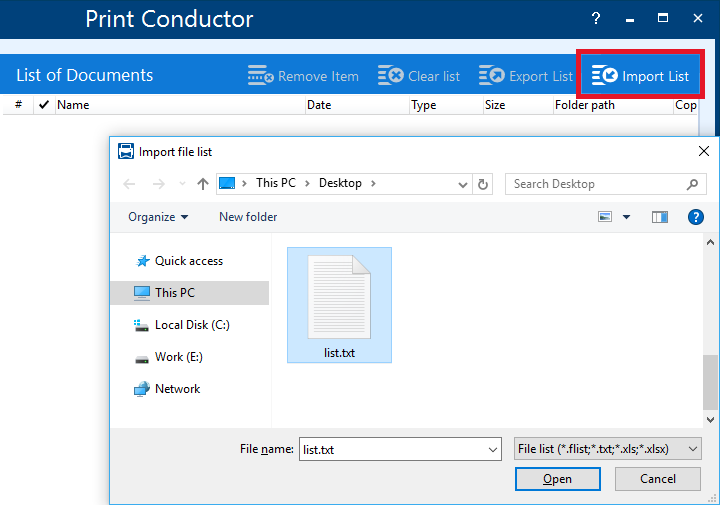Change the view with view icon
Image resolution: width=720 pixels, height=505 pixels.
pos(605,217)
